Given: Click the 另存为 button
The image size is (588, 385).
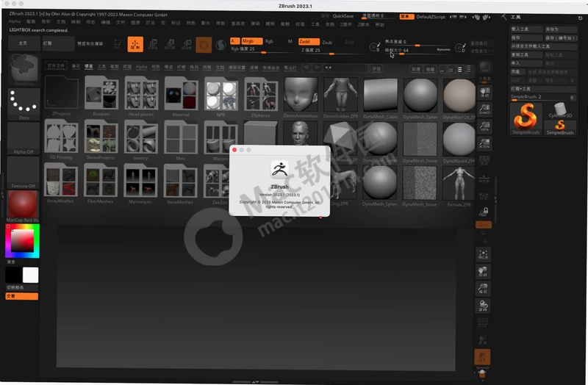Looking at the screenshot, I should [x=561, y=29].
